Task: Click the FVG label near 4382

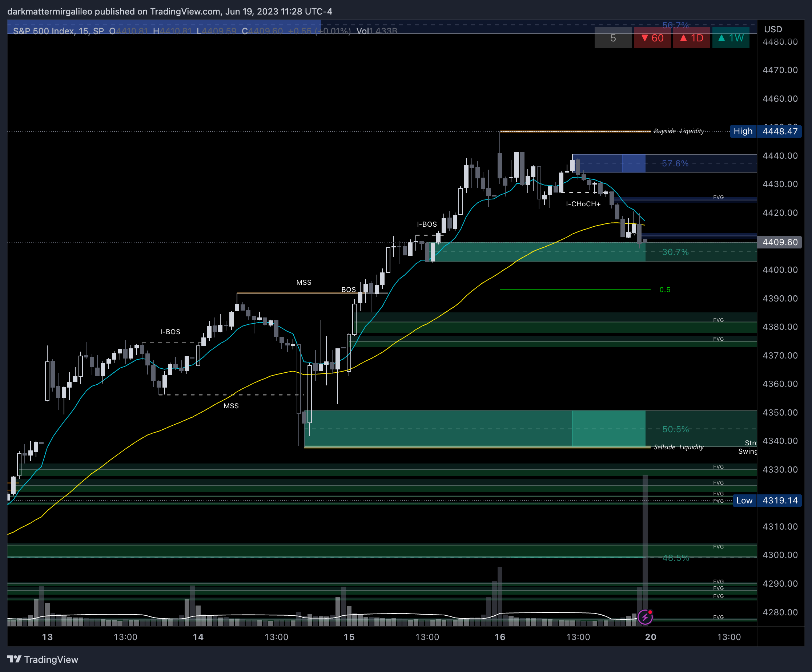Action: tap(718, 320)
